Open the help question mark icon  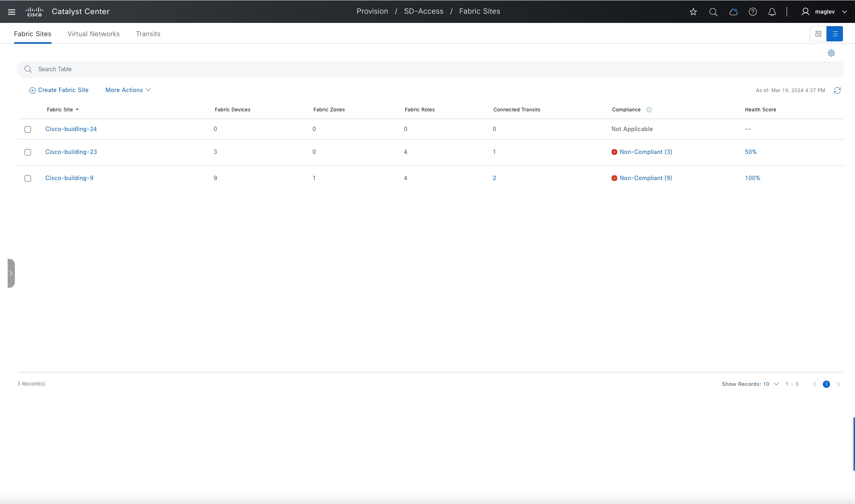tap(752, 12)
